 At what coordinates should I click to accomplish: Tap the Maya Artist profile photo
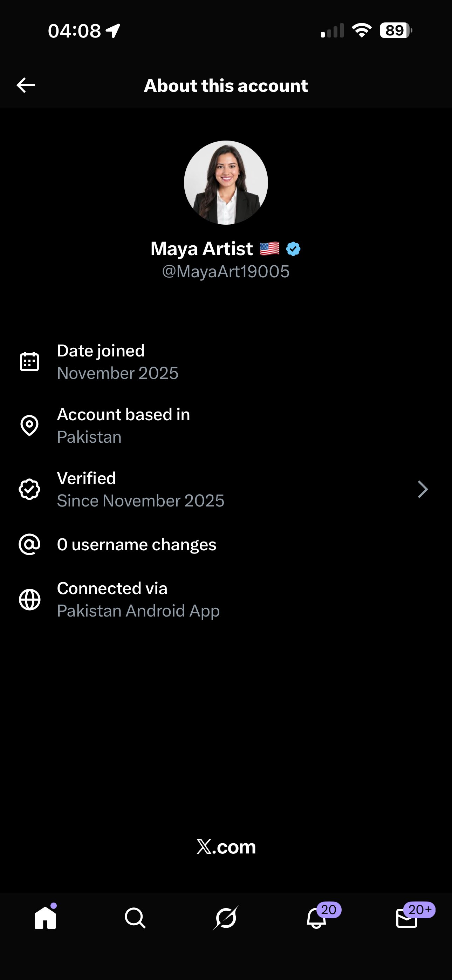click(x=226, y=183)
